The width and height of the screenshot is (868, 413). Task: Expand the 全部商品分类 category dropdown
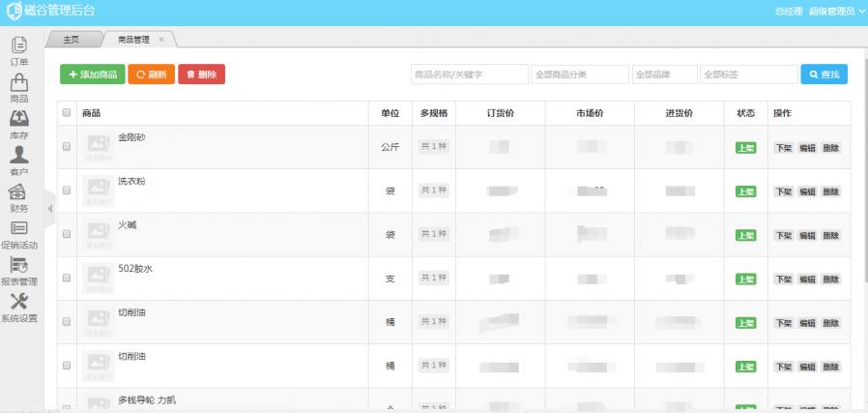pos(578,74)
